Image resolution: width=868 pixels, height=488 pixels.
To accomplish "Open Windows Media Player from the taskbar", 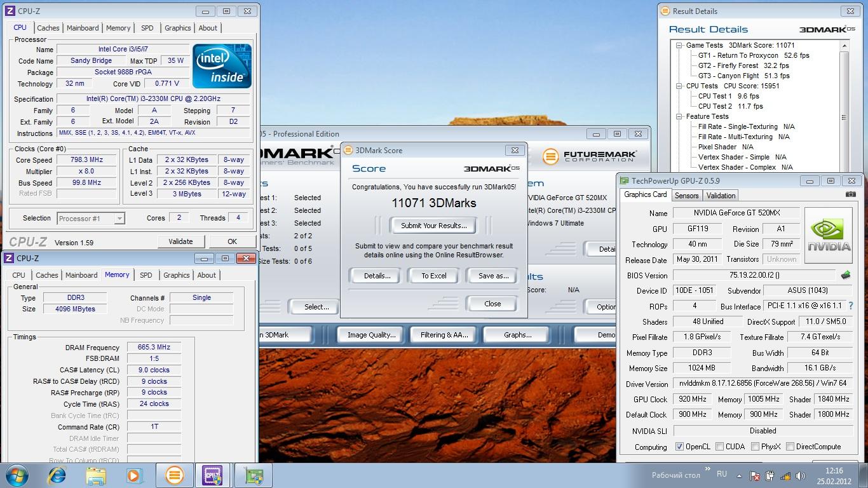I will pos(133,475).
